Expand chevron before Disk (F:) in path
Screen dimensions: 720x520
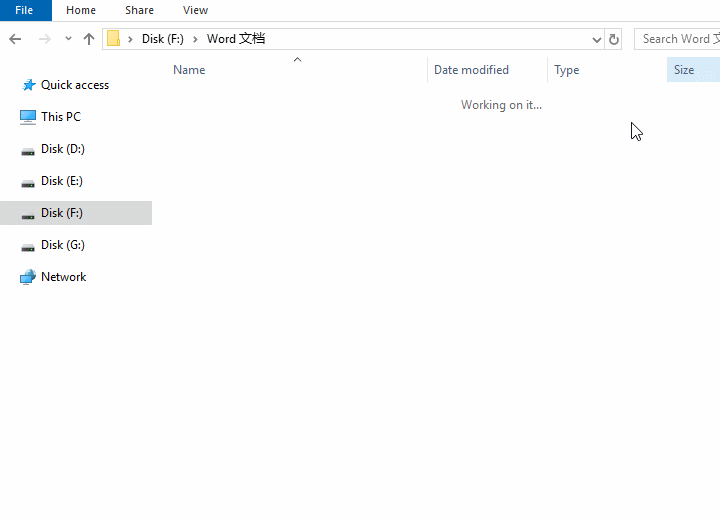(130, 39)
